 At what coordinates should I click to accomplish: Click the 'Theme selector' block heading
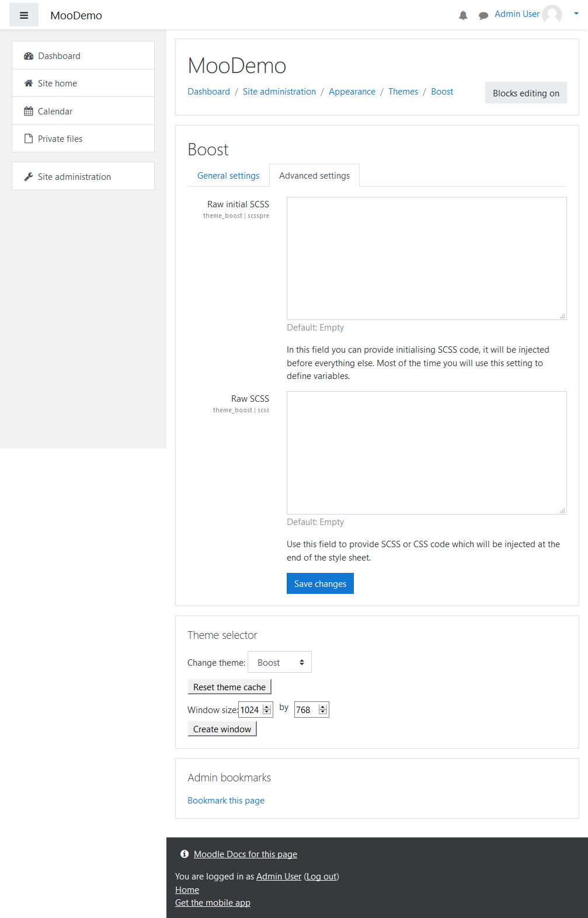tap(222, 635)
